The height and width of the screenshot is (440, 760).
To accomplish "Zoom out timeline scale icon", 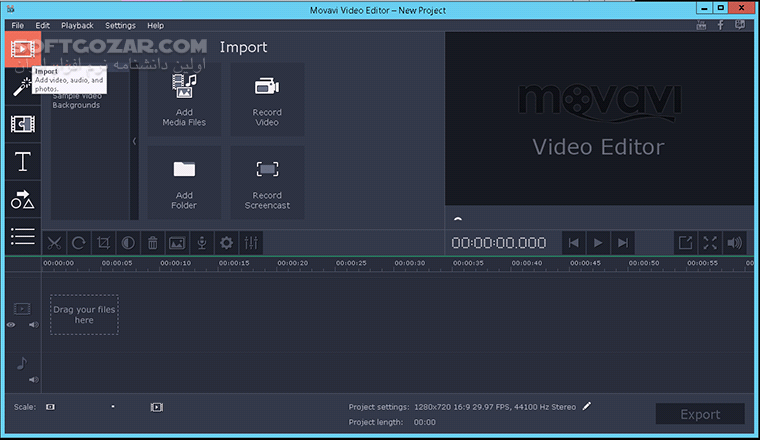I will point(50,407).
